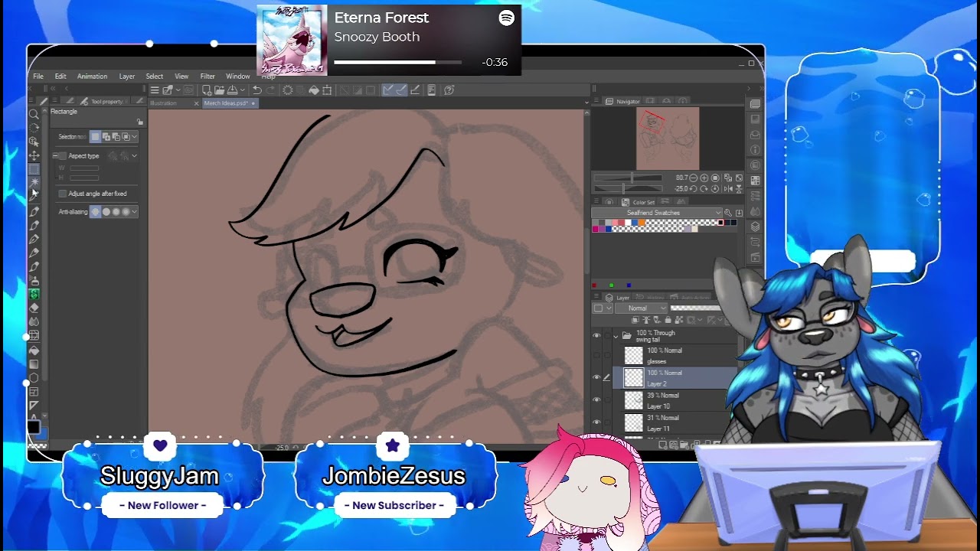The height and width of the screenshot is (551, 980).
Task: Select the Rectangle selection tool
Action: (x=34, y=169)
